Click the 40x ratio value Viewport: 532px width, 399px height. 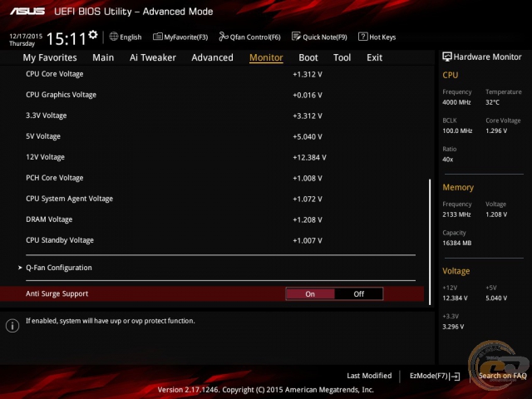447,159
